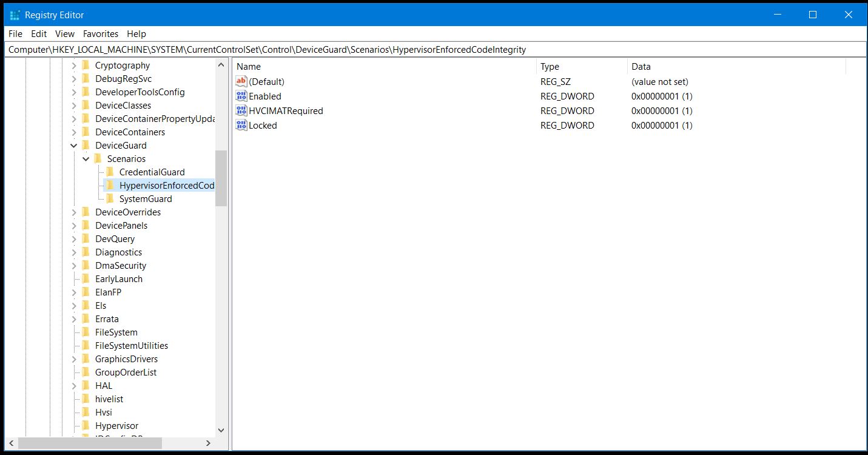Click the CredentialGuard folder icon
868x455 pixels.
[110, 172]
